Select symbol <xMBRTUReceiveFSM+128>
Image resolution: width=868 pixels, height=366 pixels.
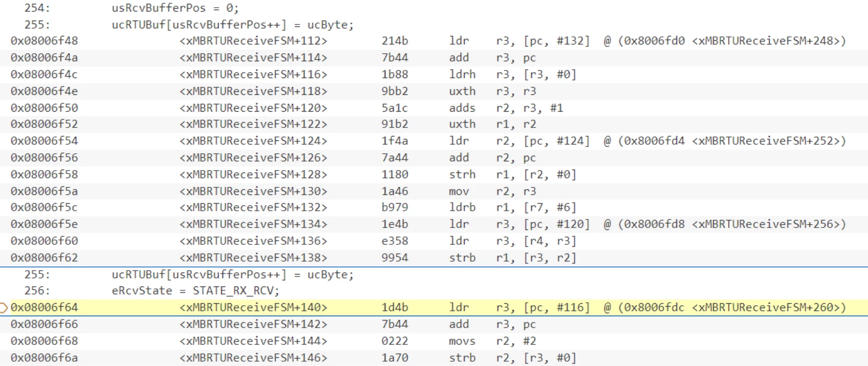(253, 175)
